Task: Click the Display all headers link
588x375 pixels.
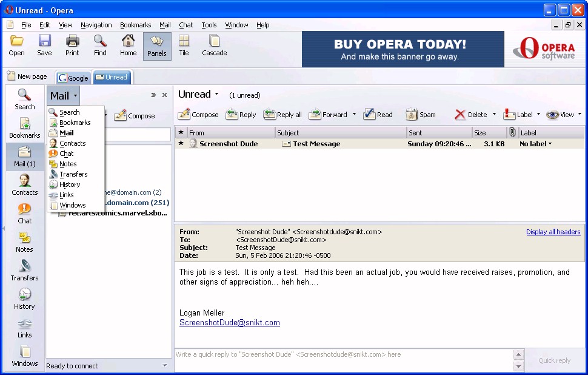Action: click(553, 232)
